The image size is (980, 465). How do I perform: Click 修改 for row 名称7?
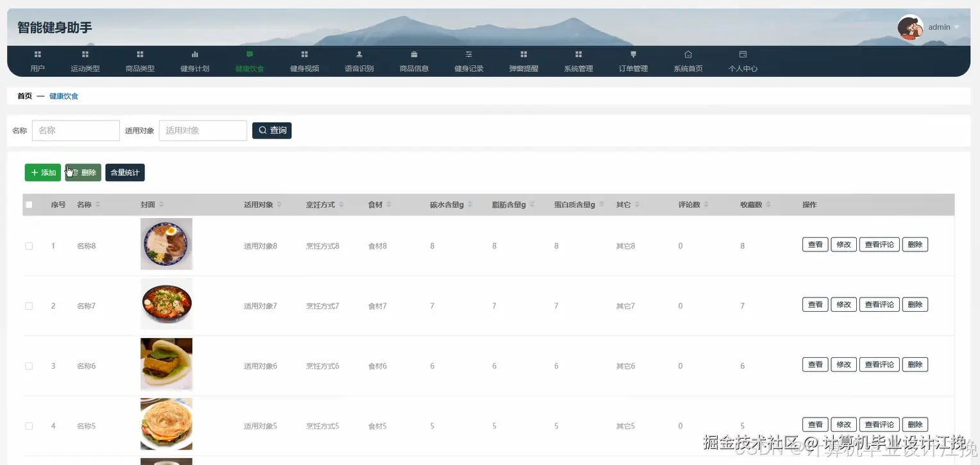click(x=843, y=305)
